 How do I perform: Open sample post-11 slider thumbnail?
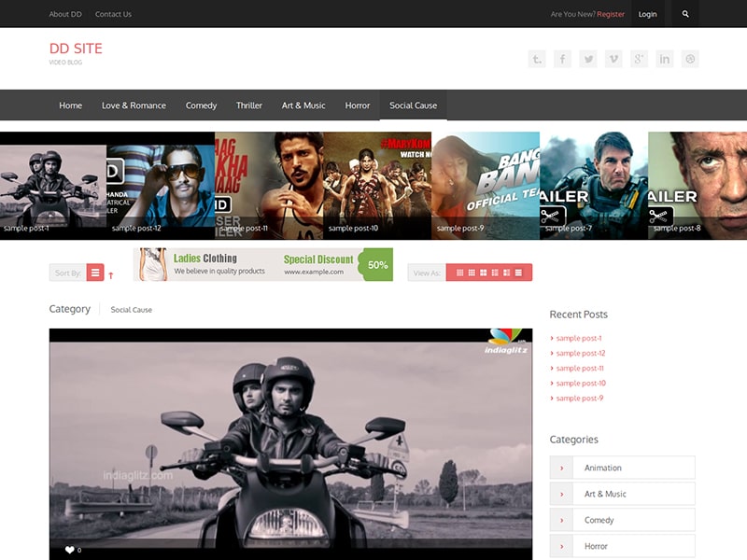(x=269, y=186)
